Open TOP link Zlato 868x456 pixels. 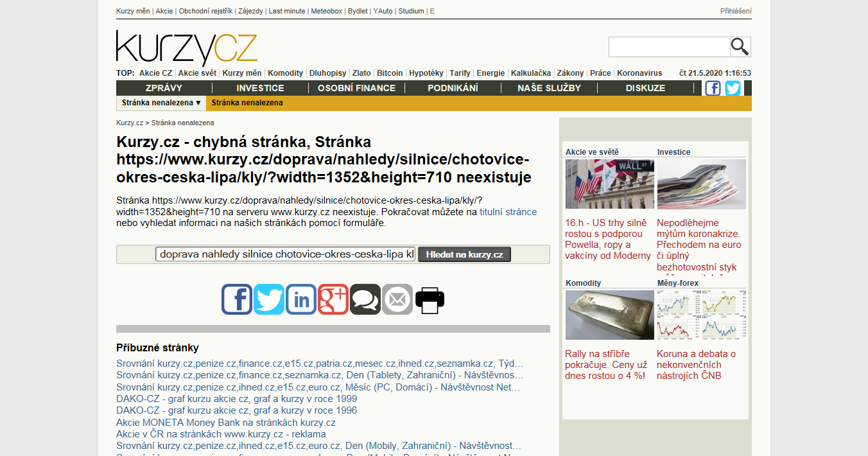click(361, 73)
